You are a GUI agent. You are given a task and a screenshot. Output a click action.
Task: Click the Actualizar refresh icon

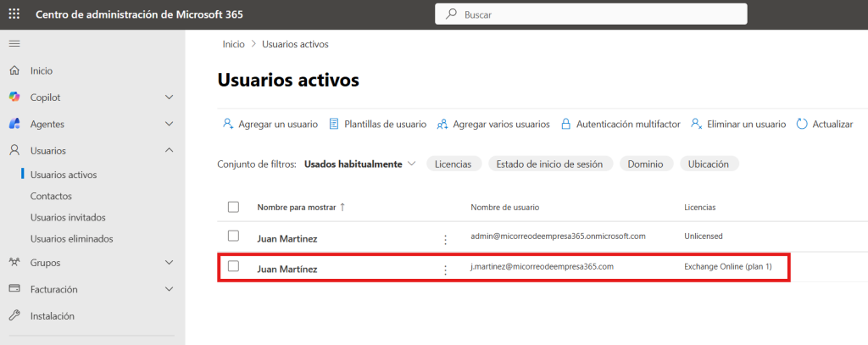(803, 124)
